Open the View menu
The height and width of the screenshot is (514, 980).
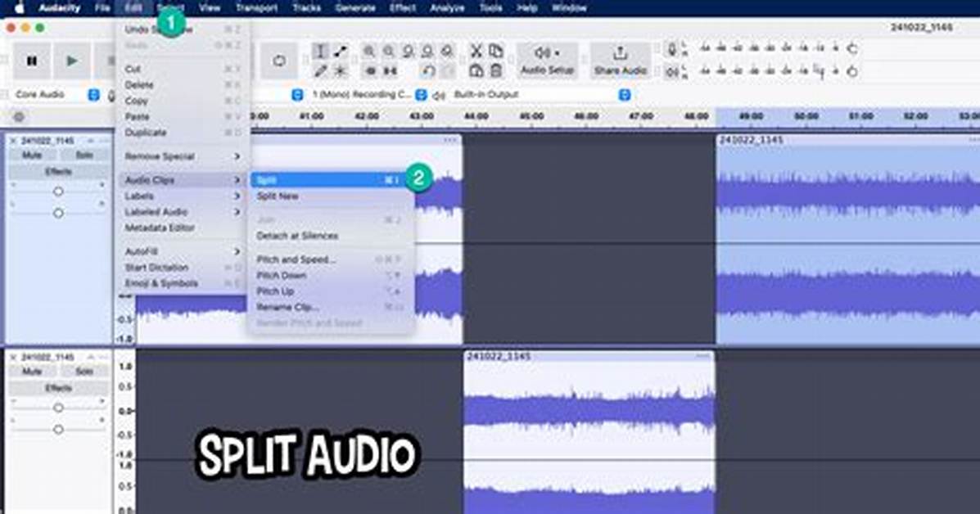210,8
